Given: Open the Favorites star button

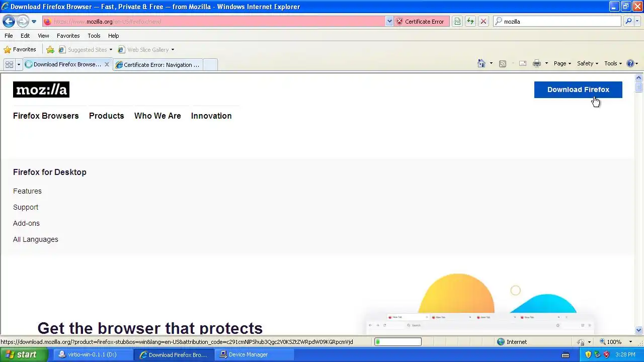Looking at the screenshot, I should click(x=20, y=49).
